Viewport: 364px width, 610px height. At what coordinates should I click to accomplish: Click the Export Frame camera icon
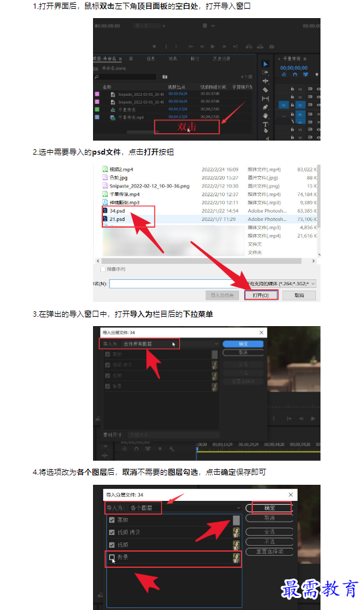click(271, 46)
